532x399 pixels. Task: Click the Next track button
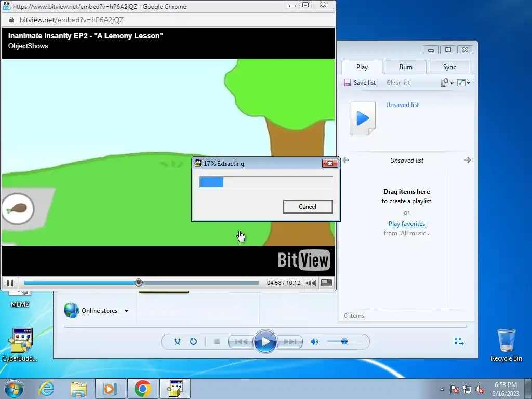coord(289,341)
